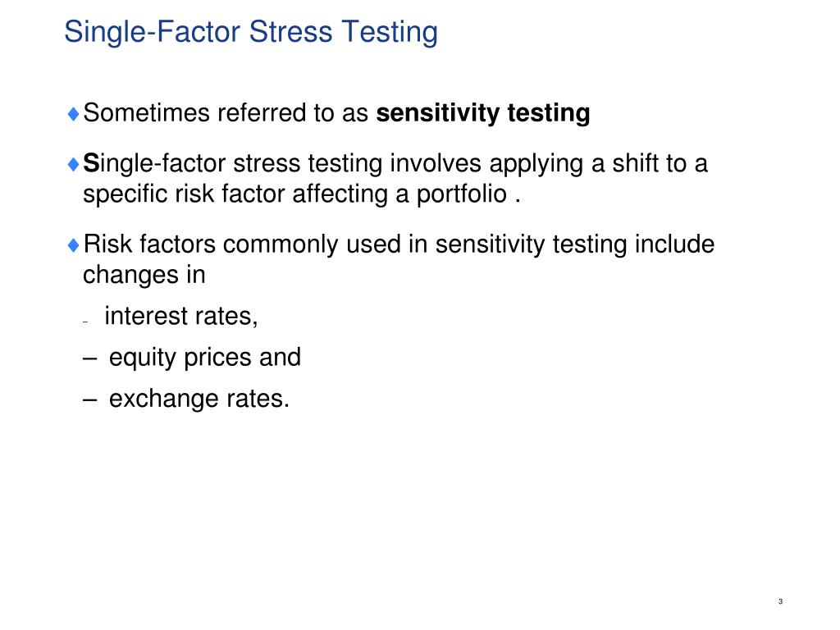
Task: Click the blue diamond bullet before Risk factors
Action: [x=74, y=245]
